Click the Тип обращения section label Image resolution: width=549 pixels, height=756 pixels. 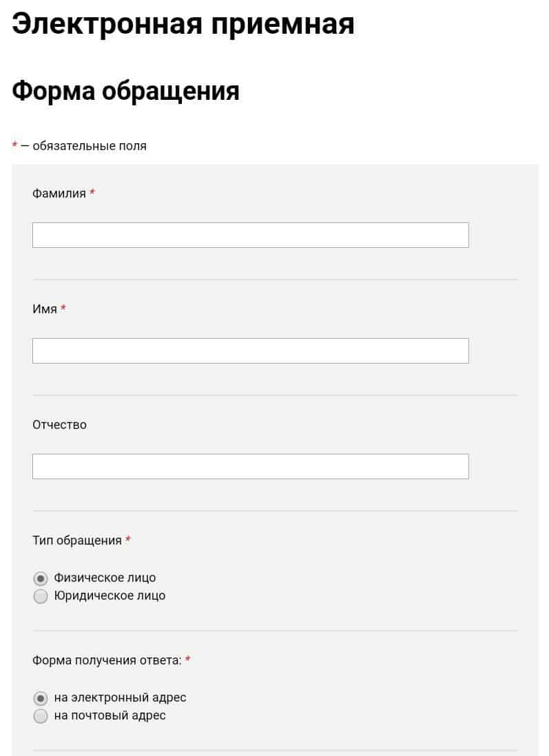pos(76,540)
